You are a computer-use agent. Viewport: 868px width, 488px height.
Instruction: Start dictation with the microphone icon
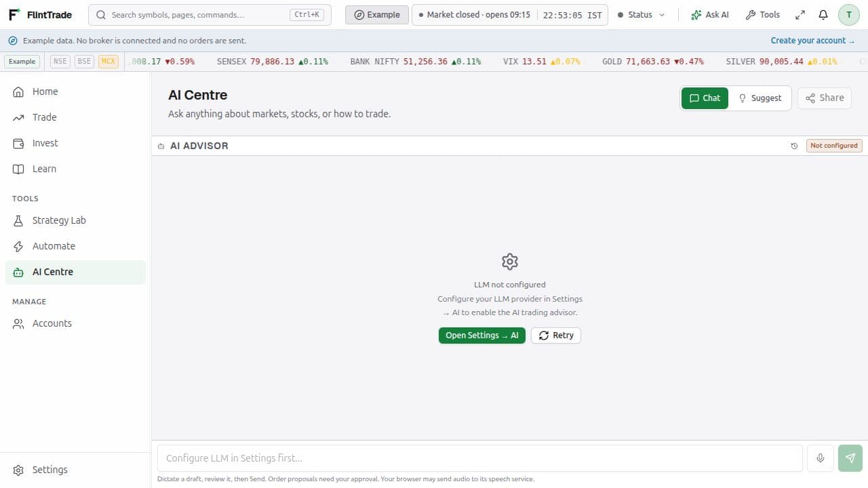point(821,458)
